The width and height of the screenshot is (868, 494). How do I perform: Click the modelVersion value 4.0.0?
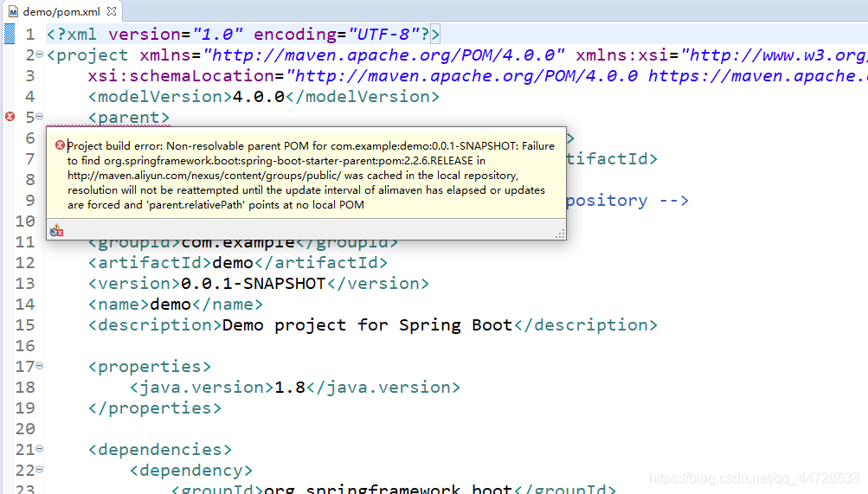(x=259, y=97)
